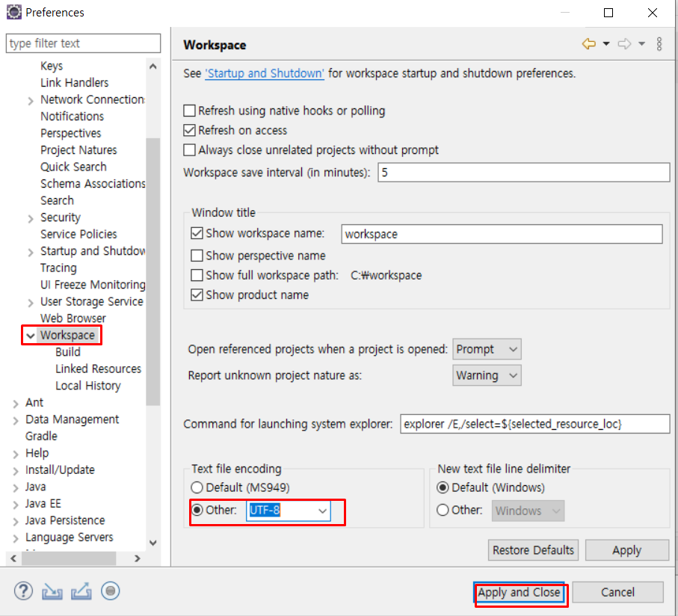Enable Always close unrelated projects without prompt

[x=189, y=150]
